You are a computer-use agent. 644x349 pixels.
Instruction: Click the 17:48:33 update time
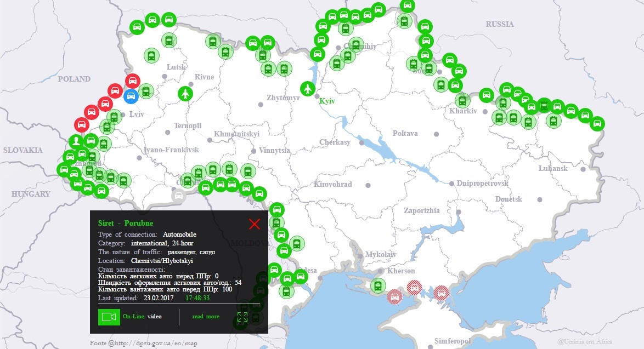(197, 298)
